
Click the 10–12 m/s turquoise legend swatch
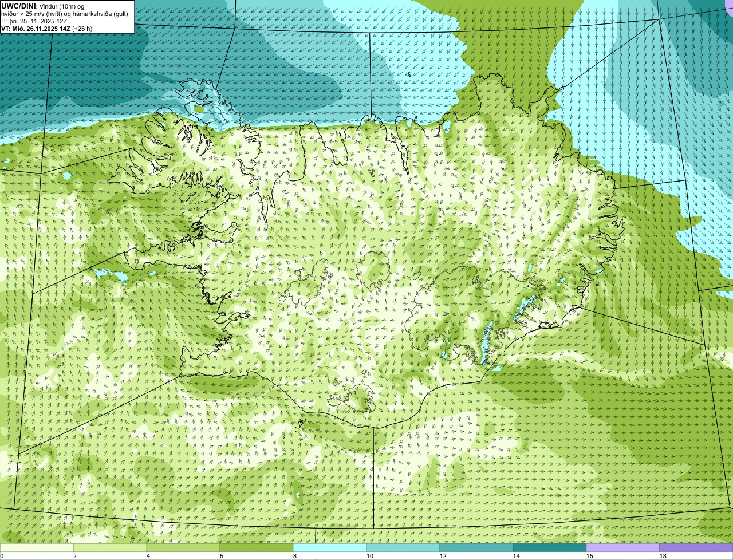click(x=403, y=547)
